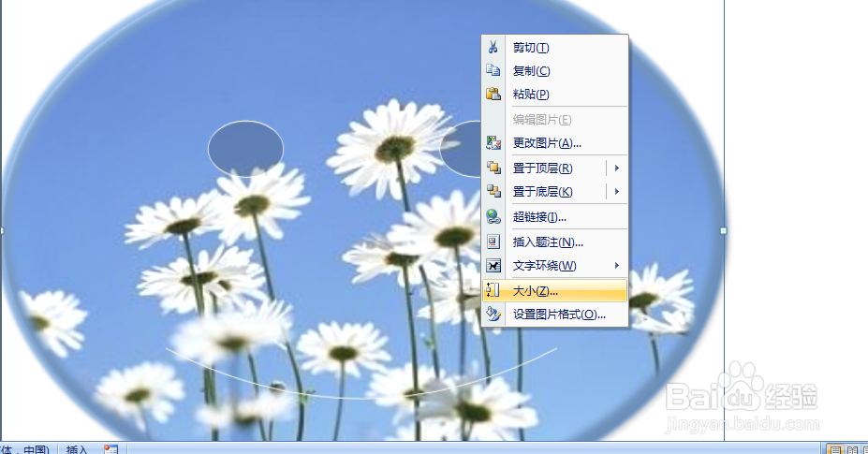868x454 pixels.
Task: Open the 超链接(I)... menu entry
Action: [x=554, y=217]
